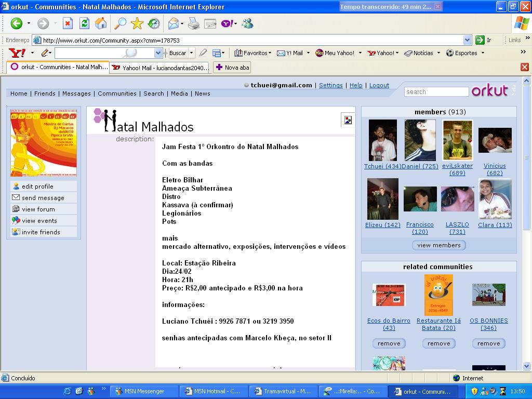Go to Friends in orkut navigation
Viewport: 532px width, 399px height.
click(x=45, y=94)
